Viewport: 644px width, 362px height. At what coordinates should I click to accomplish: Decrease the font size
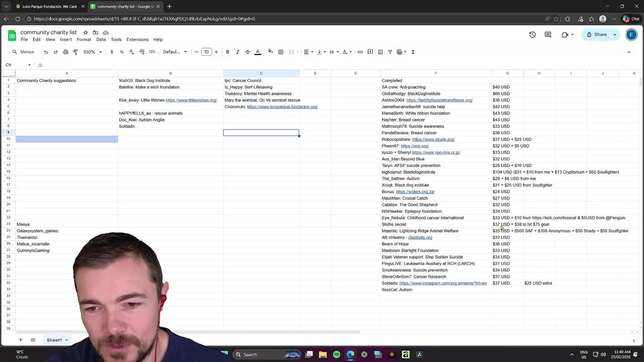coord(196,52)
